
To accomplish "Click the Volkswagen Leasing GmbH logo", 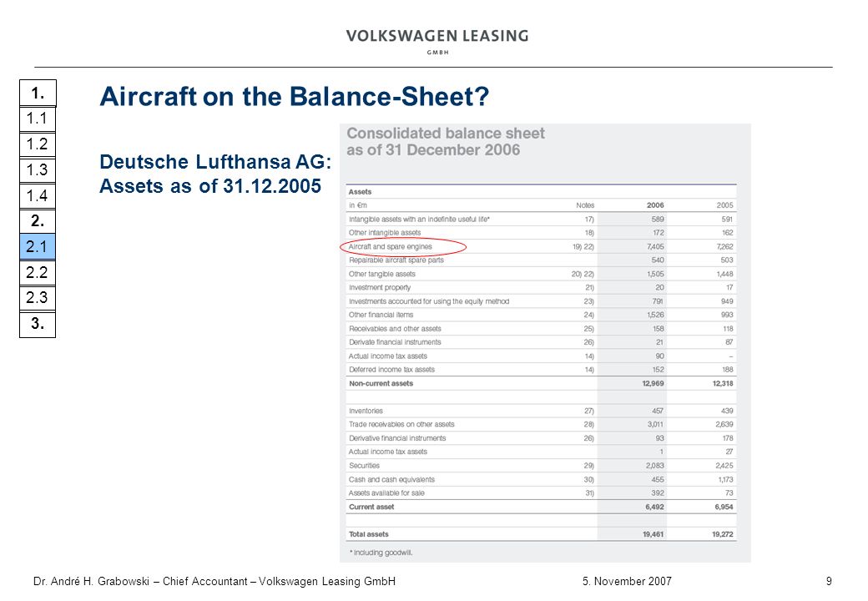I will pos(437,41).
